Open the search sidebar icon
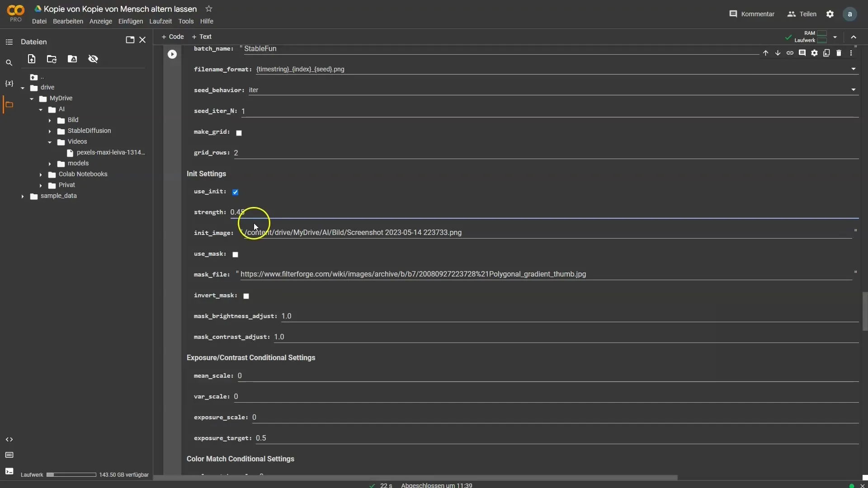 [9, 63]
